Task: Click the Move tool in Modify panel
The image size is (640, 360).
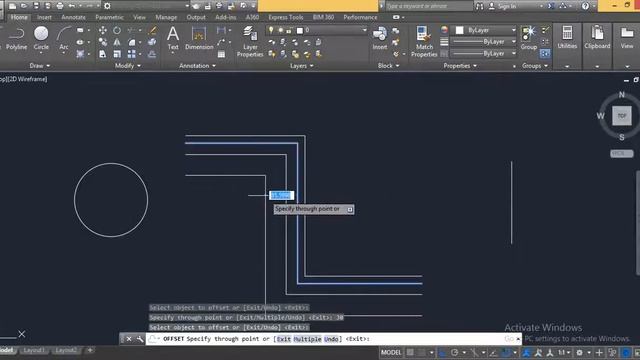Action: 102,31
